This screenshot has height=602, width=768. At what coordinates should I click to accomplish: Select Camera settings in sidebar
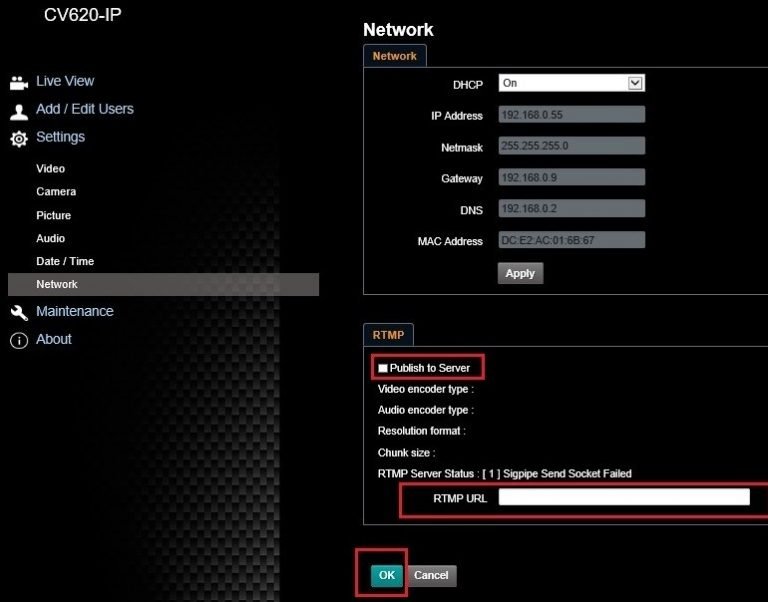click(x=56, y=192)
